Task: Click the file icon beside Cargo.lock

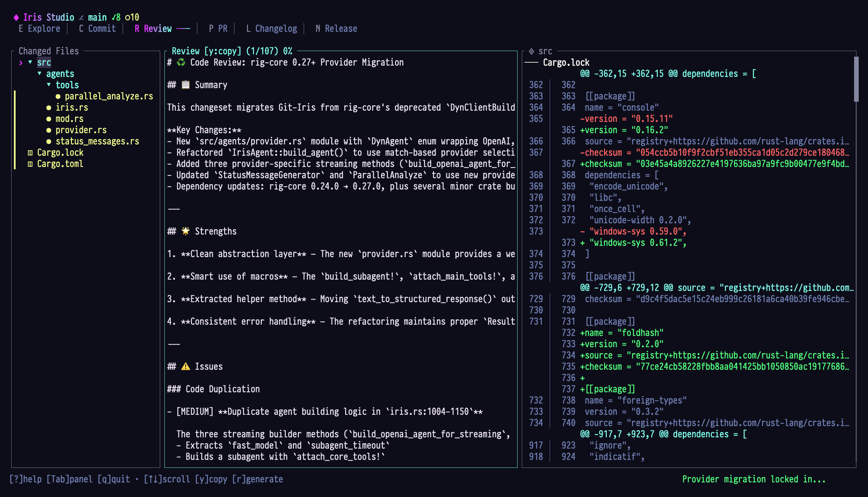Action: 30,153
